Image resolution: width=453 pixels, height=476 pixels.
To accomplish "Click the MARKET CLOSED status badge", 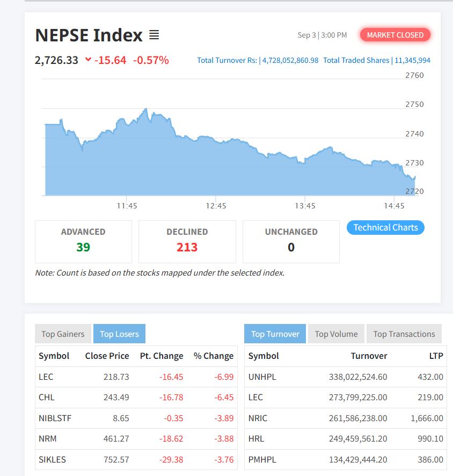I will pyautogui.click(x=395, y=35).
